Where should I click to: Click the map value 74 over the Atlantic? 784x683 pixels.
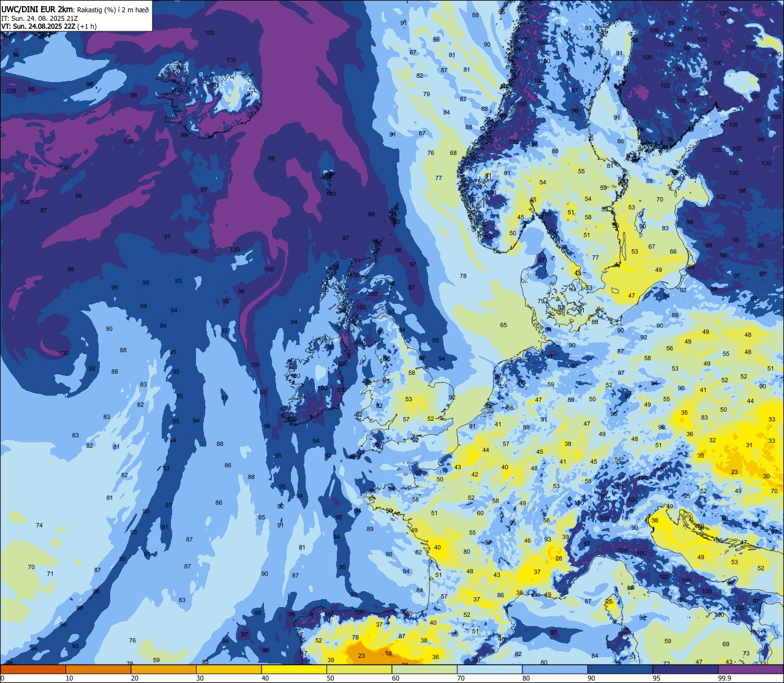point(39,526)
